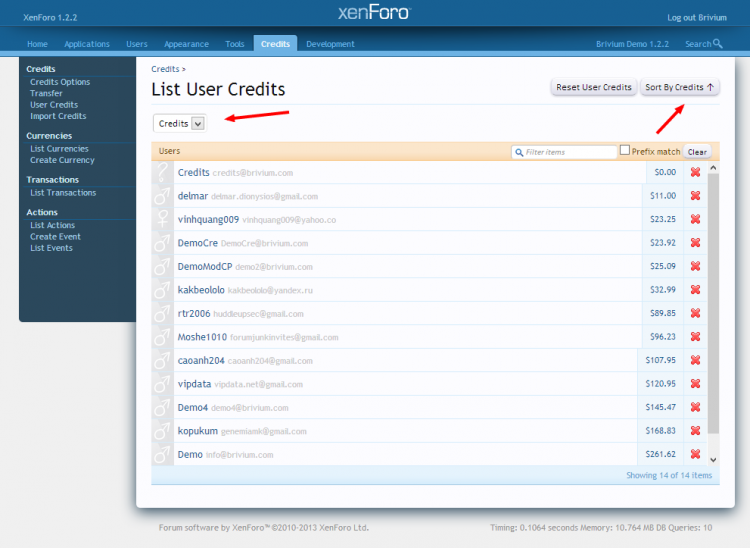Click red X for vinhquang009 row
The width and height of the screenshot is (750, 548).
click(x=695, y=219)
